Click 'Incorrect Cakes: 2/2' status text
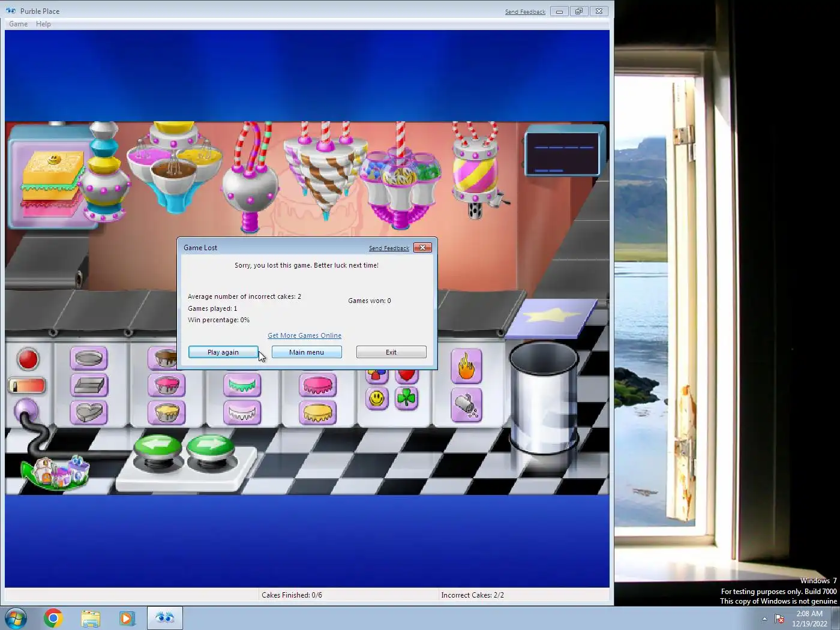Viewport: 840px width, 630px height. [x=472, y=595]
